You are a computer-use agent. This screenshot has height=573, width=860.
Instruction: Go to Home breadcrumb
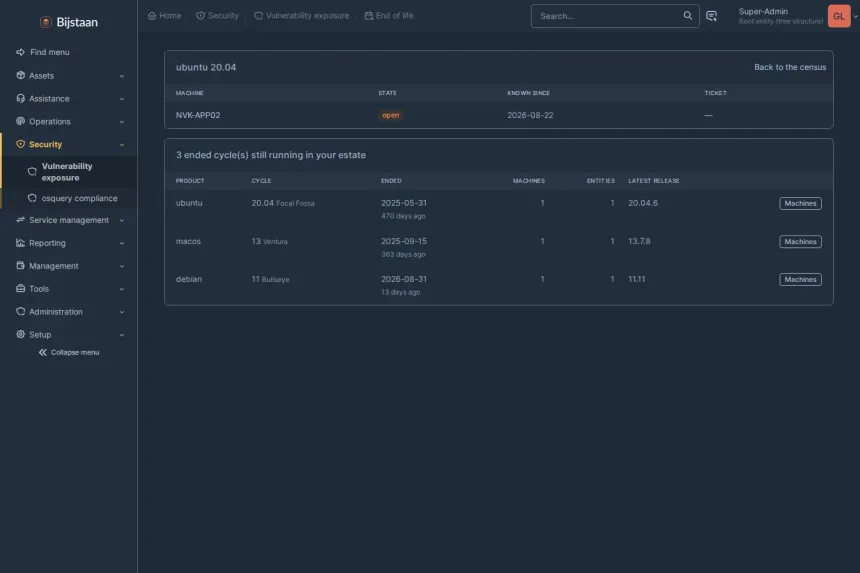[x=165, y=16]
